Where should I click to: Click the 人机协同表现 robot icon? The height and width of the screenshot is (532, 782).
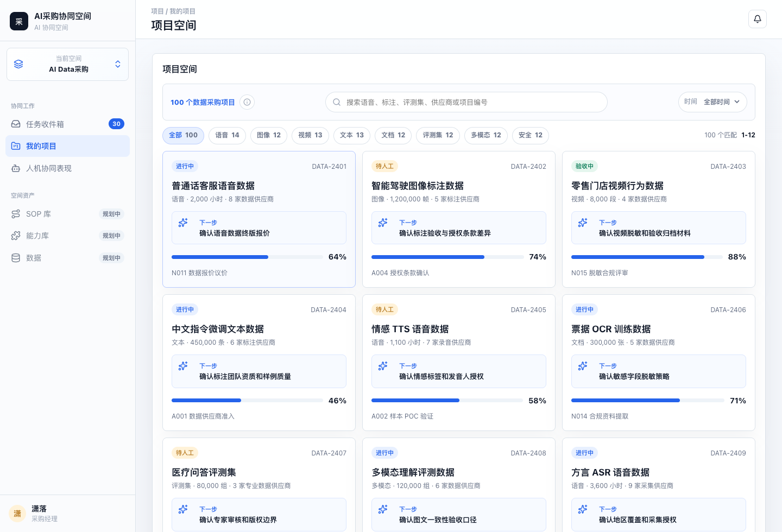(16, 168)
